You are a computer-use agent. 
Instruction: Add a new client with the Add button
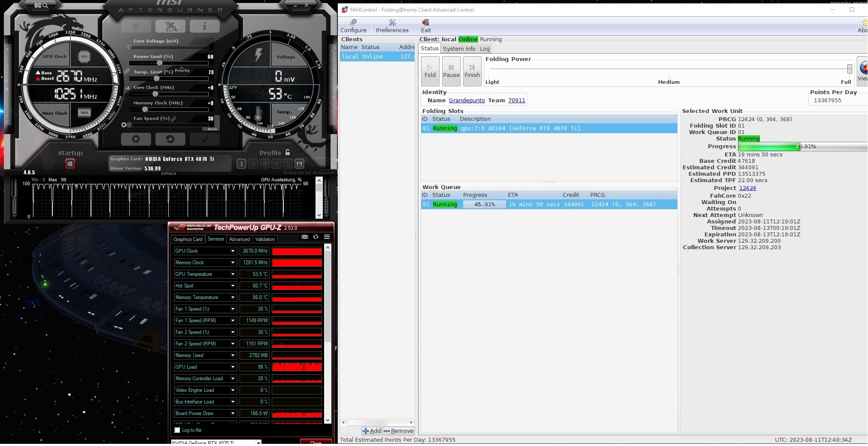click(372, 431)
